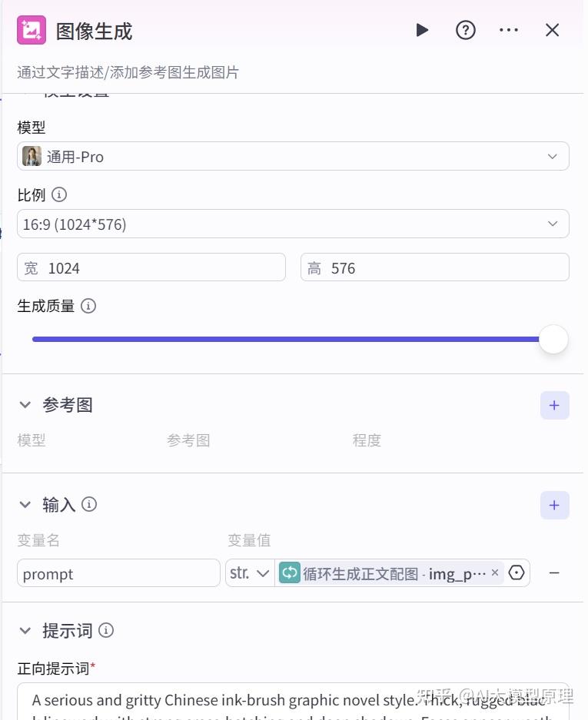Add a reference image with plus button
The width and height of the screenshot is (588, 720).
[x=554, y=406]
